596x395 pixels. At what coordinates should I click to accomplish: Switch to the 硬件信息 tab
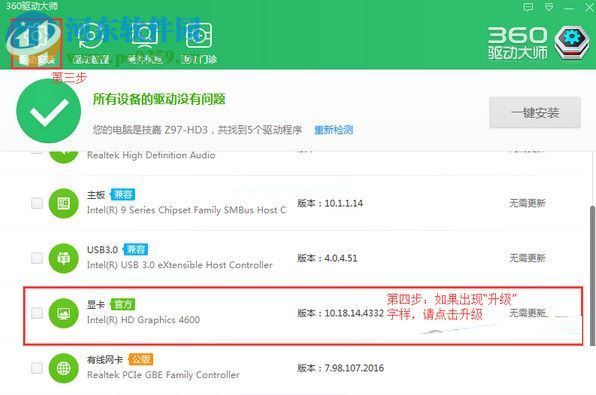tap(145, 43)
